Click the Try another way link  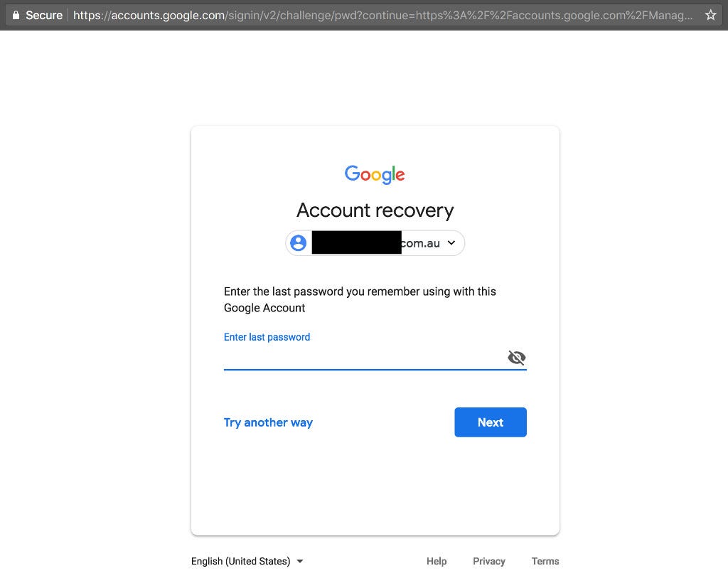click(x=268, y=422)
